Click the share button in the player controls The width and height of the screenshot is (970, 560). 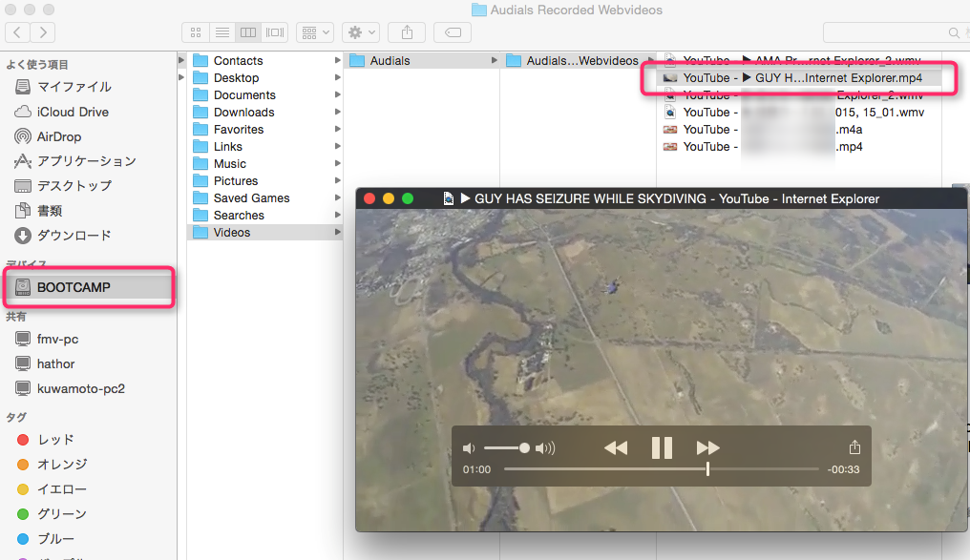tap(854, 446)
